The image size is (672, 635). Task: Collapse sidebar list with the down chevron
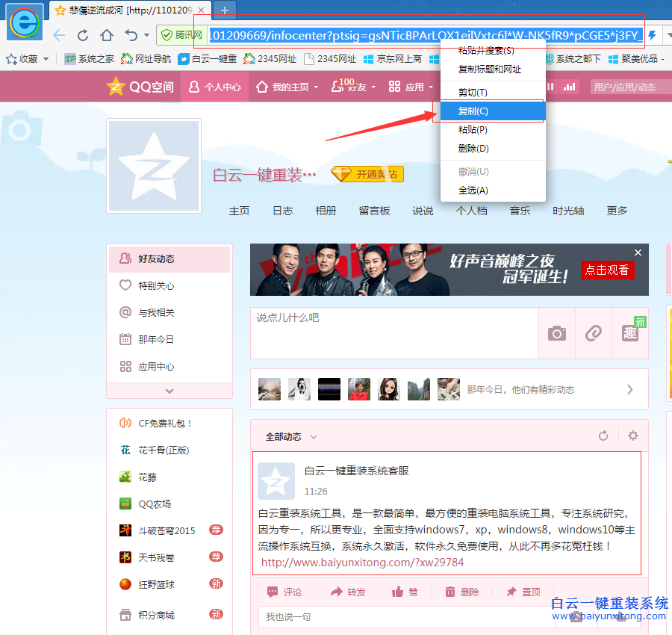coord(169,390)
